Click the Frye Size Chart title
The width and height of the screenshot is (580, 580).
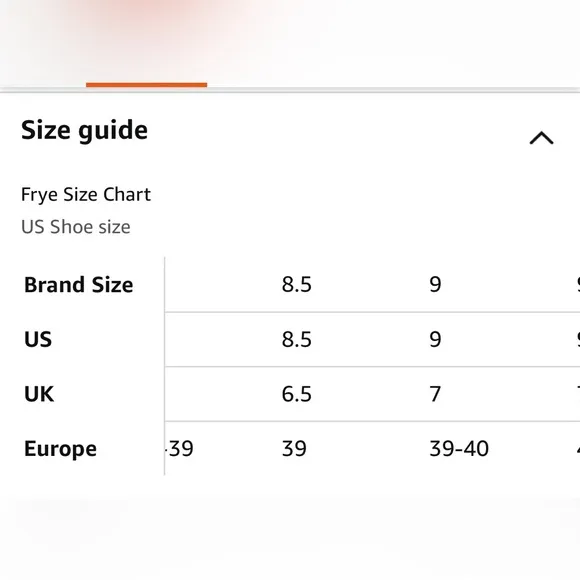86,195
